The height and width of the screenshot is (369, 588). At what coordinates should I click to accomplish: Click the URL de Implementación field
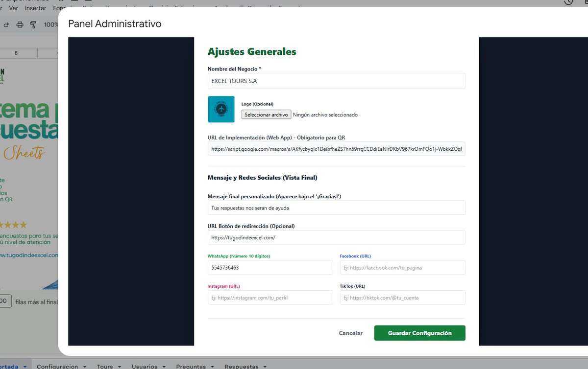tap(337, 149)
